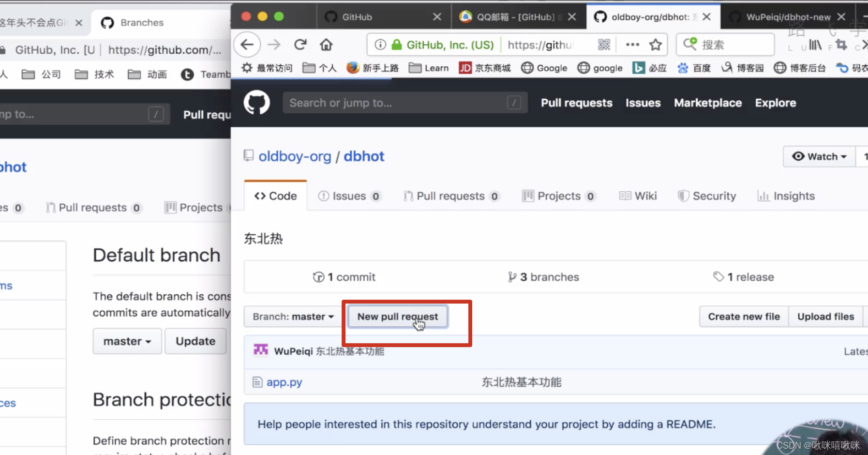View the 1 commit link
Viewport: 868px width, 455px height.
point(344,277)
